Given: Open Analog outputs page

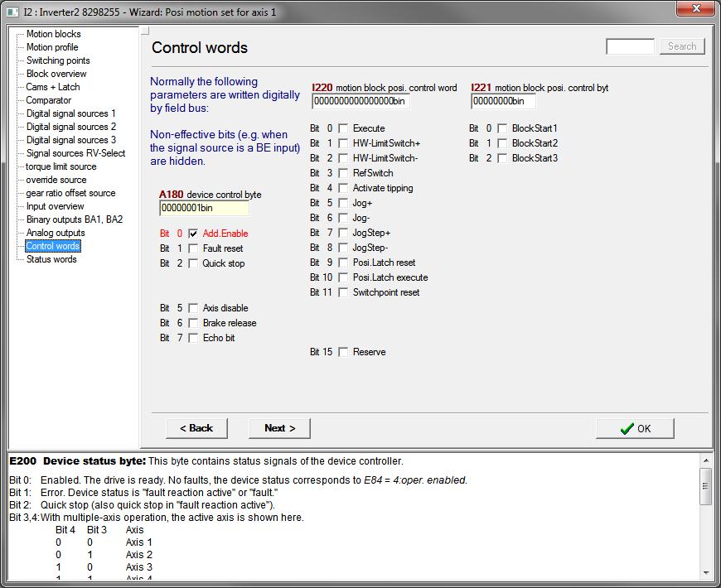Looking at the screenshot, I should pos(56,233).
